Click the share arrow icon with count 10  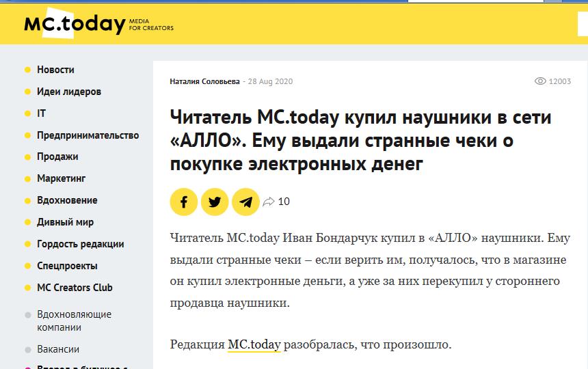[x=269, y=202]
